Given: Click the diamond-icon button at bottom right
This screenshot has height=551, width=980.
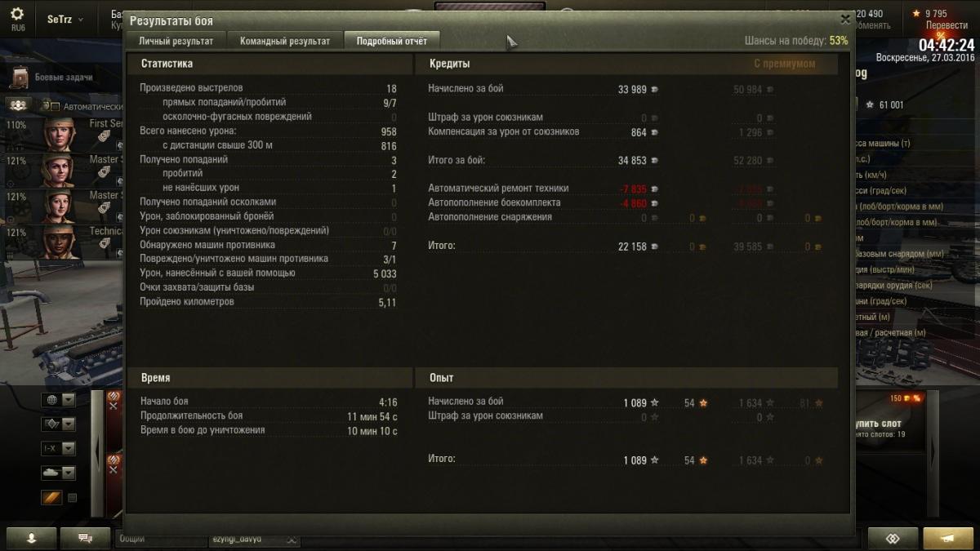Looking at the screenshot, I should (893, 539).
